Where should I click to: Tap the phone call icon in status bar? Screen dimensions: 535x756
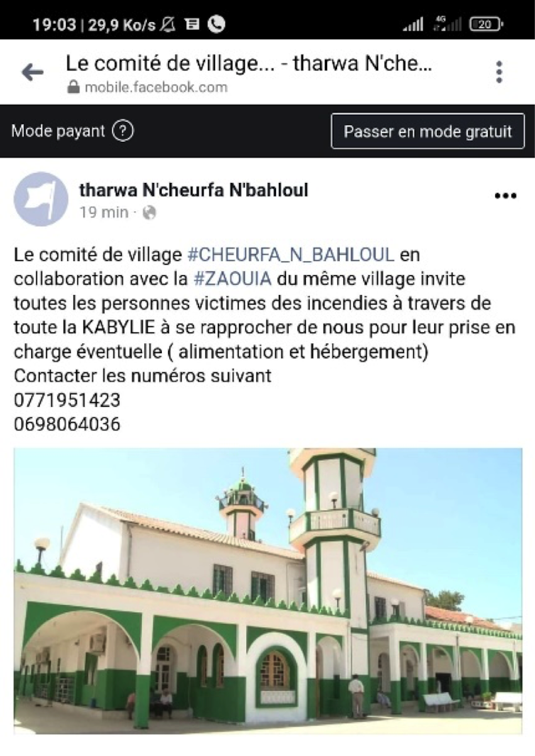click(216, 24)
